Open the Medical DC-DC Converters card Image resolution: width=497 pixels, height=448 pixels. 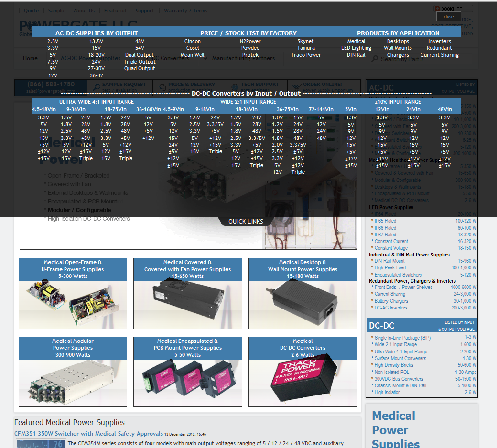pyautogui.click(x=303, y=372)
